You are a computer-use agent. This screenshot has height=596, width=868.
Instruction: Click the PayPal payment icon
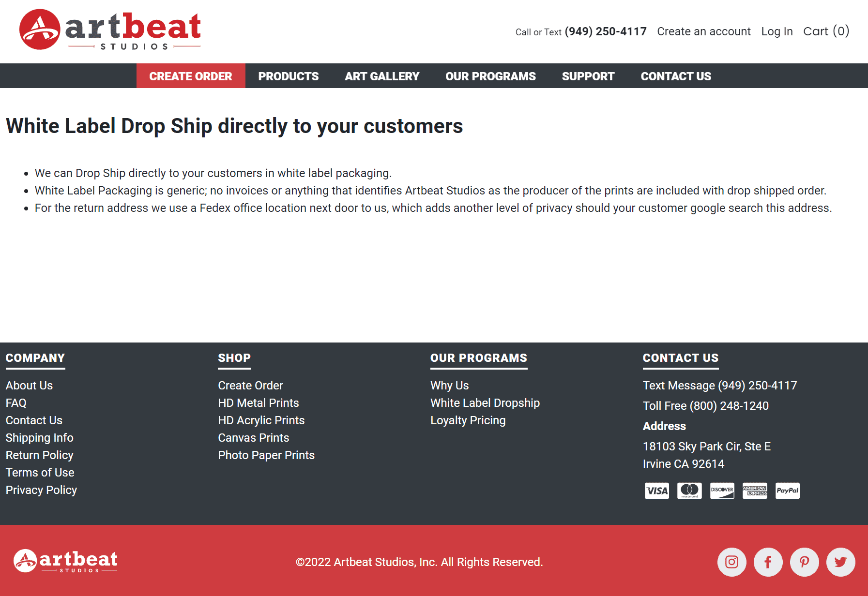787,491
